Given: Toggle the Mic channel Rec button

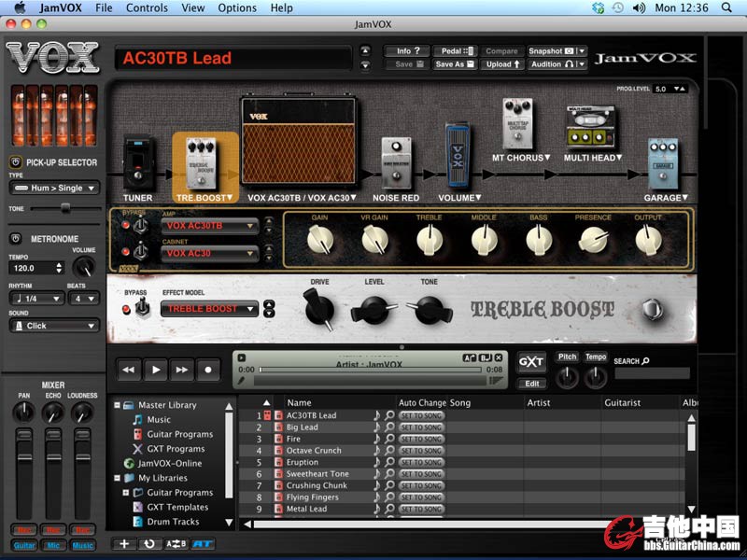Looking at the screenshot, I should click(53, 530).
